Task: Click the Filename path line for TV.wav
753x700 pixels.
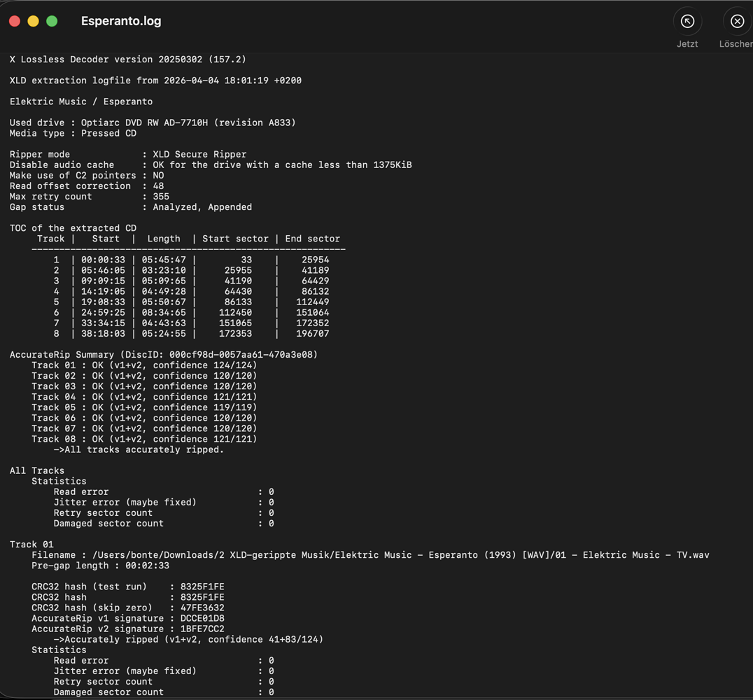Action: pos(370,555)
